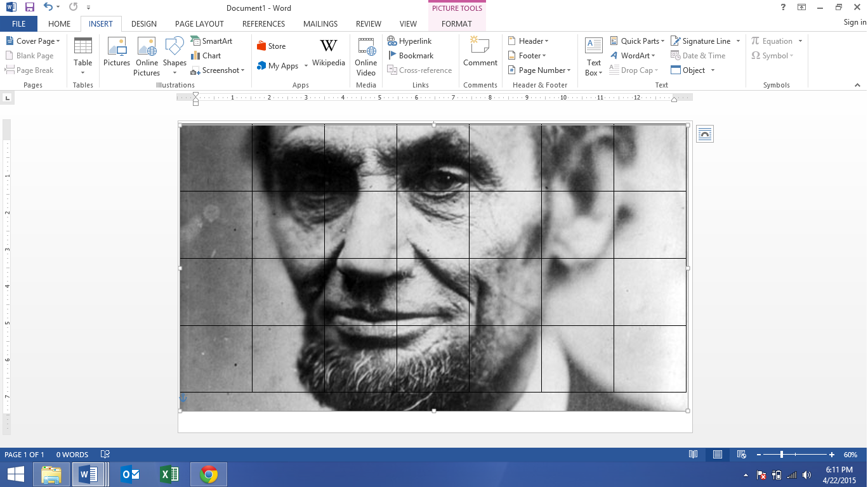Switch to the DESIGN ribbon tab
868x487 pixels.
point(143,23)
